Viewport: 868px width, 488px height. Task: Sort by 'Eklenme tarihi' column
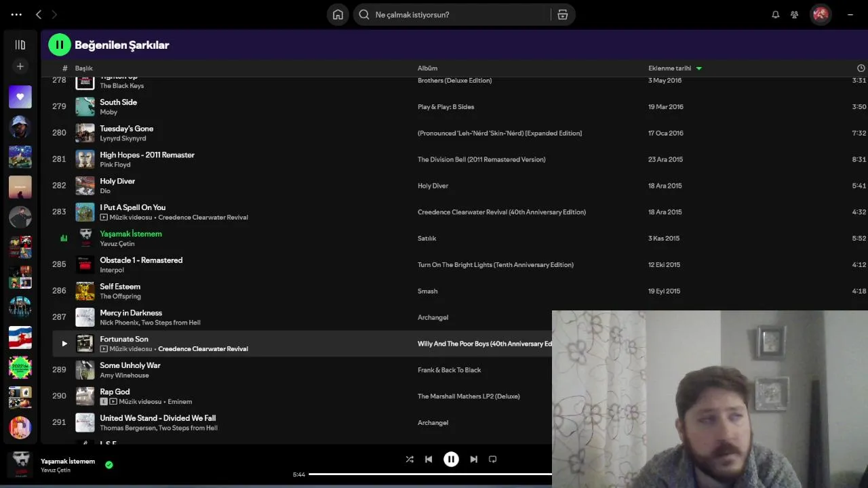click(x=670, y=68)
